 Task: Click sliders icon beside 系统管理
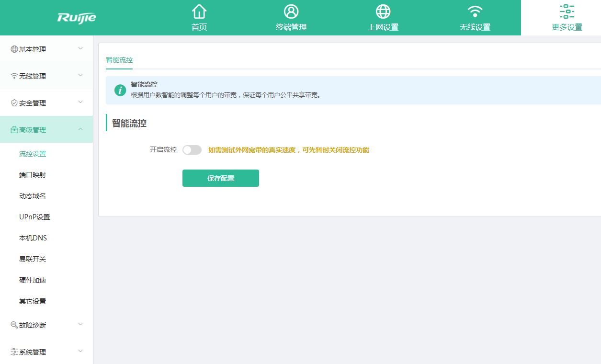coord(14,352)
